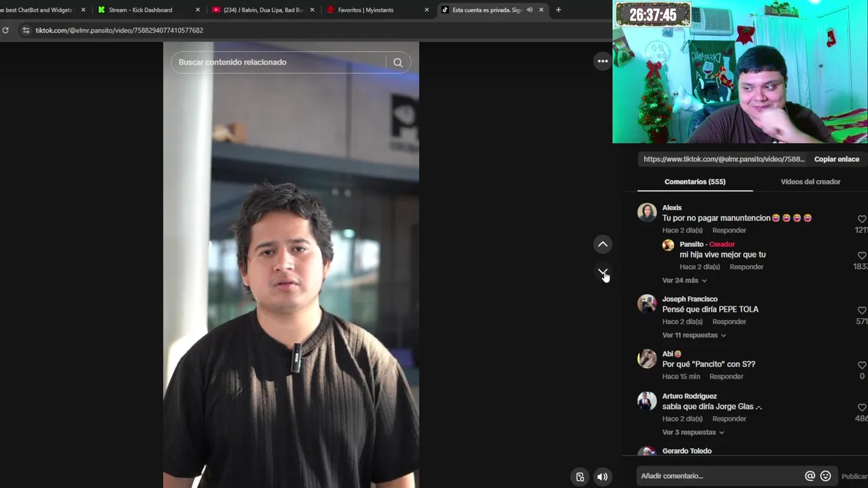This screenshot has height=488, width=868.
Task: Click the 'Copiar enlace' button
Action: point(837,159)
